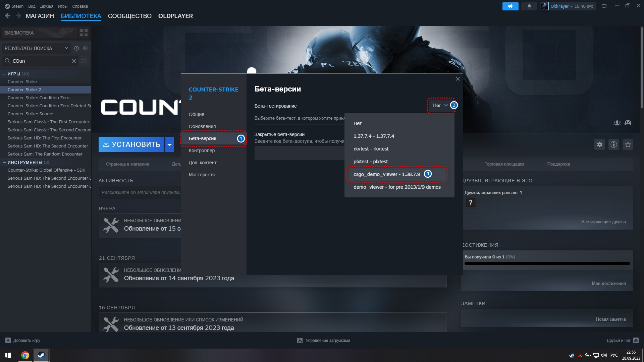The image size is (644, 362).
Task: Open Поддержка link
Action: click(558, 164)
